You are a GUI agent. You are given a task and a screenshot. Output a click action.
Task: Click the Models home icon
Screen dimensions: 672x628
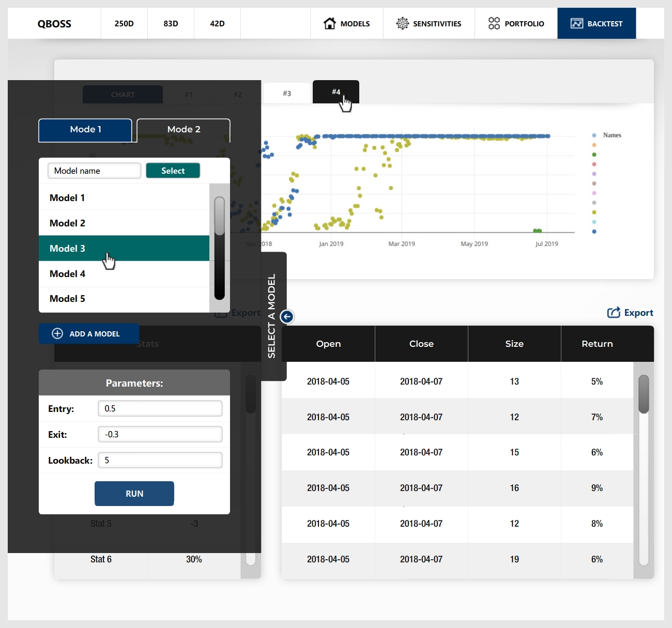[x=329, y=23]
